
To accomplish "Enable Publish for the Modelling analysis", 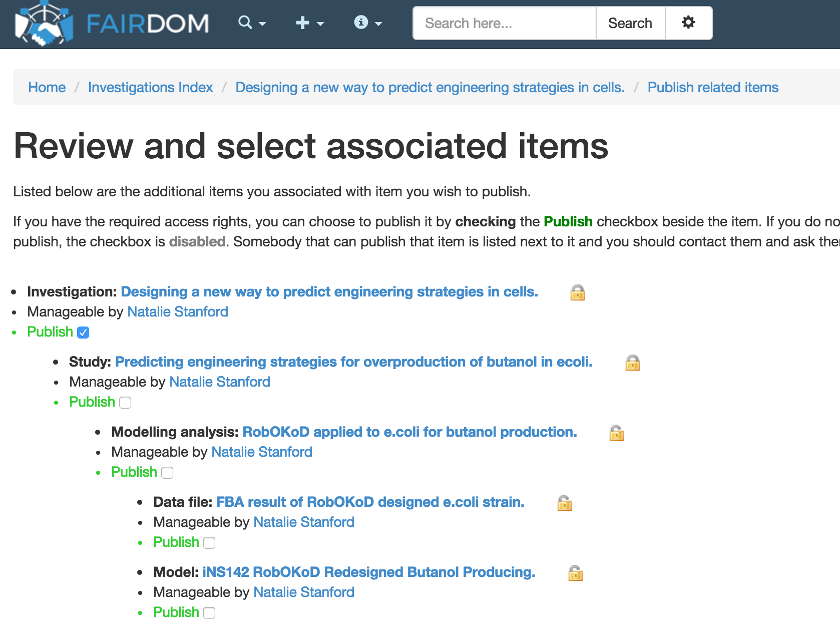I will click(168, 473).
